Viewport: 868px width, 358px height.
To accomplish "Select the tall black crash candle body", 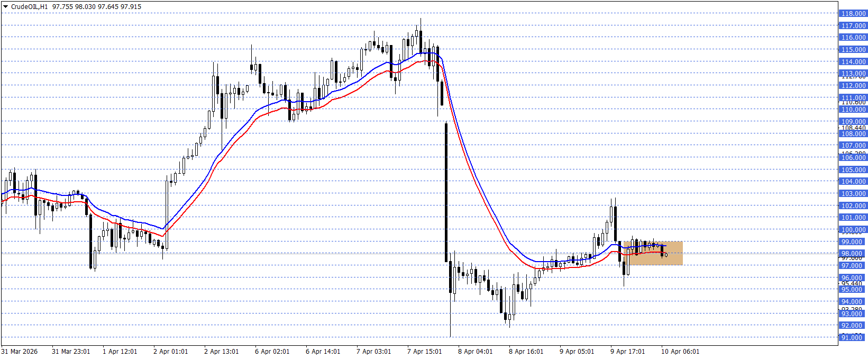I will [x=446, y=191].
